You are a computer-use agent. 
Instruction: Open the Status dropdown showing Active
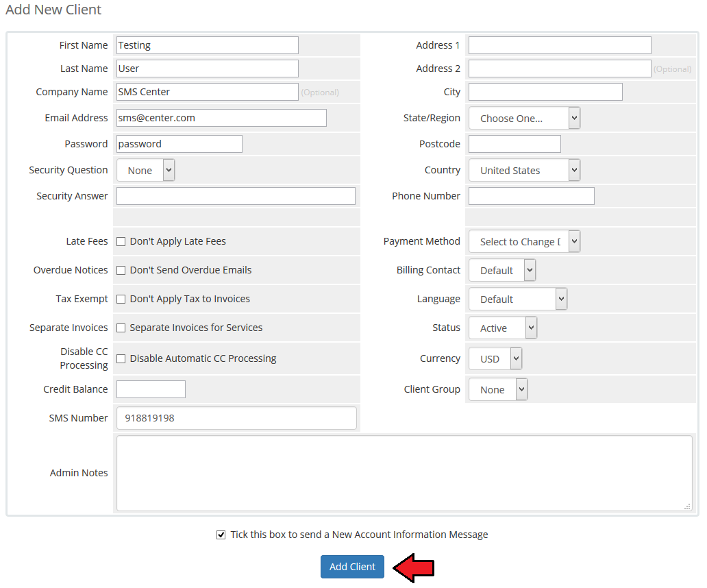503,328
